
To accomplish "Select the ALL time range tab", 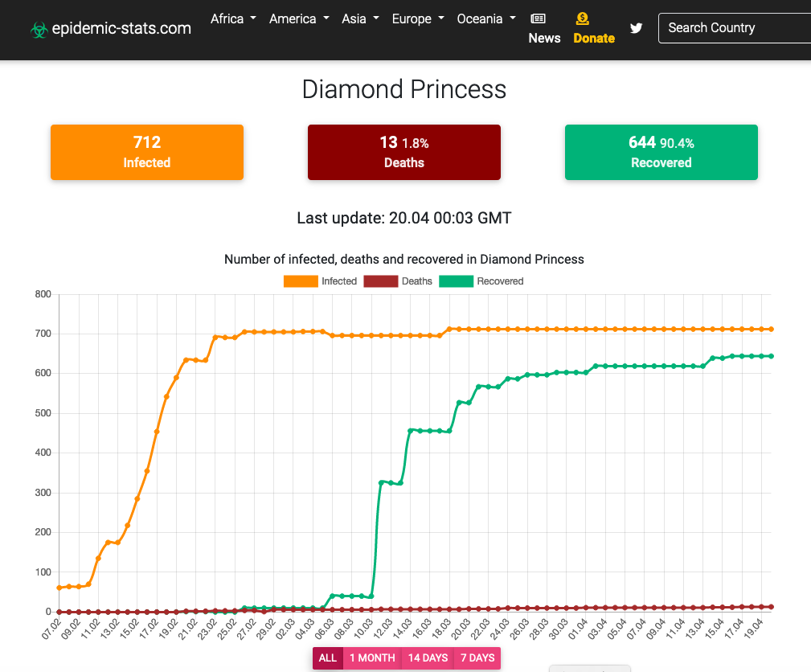I will [328, 658].
